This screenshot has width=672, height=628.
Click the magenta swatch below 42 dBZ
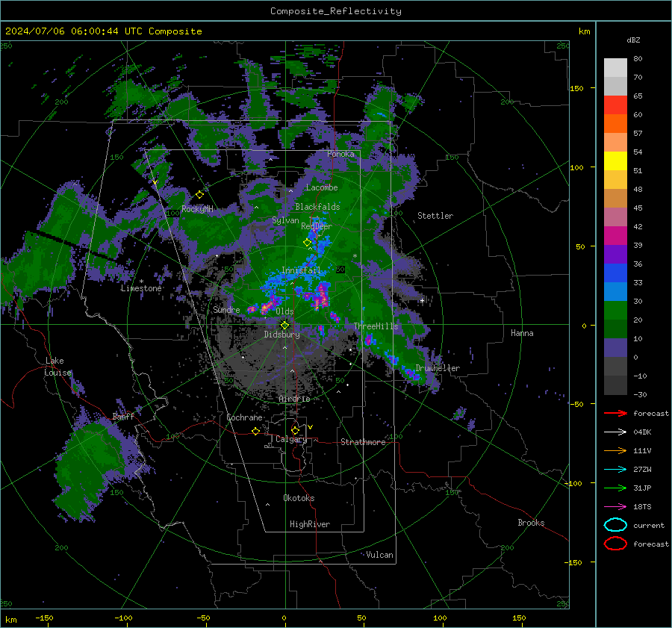pyautogui.click(x=615, y=235)
